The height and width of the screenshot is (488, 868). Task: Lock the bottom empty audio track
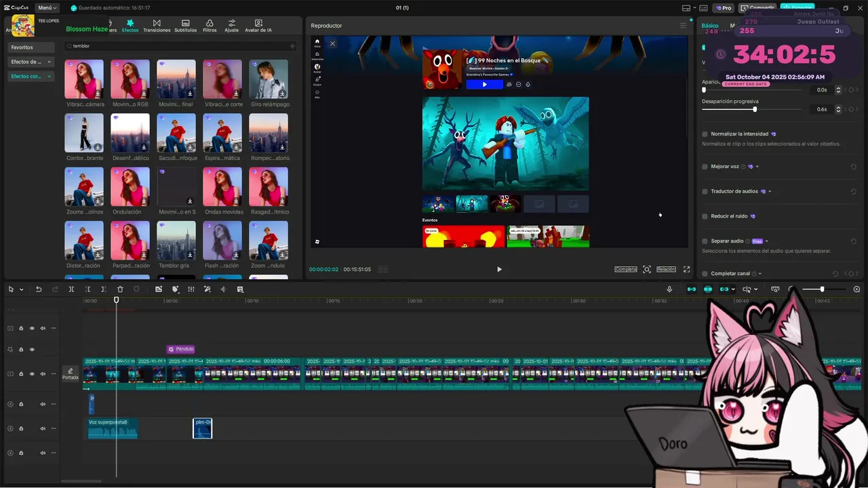coord(21,453)
